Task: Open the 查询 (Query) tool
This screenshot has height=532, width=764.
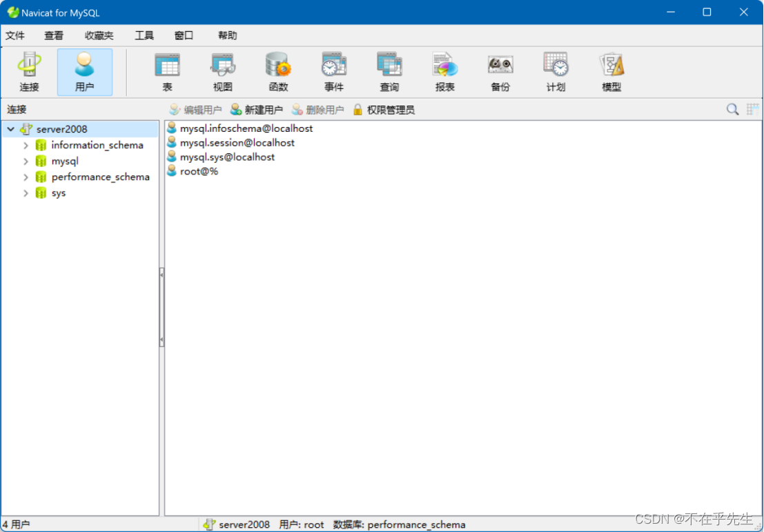Action: 389,71
